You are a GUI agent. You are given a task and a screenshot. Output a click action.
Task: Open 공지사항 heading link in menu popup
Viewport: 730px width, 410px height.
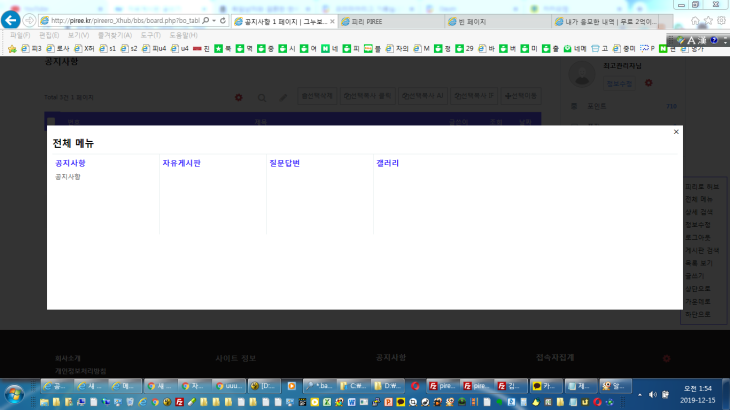tap(70, 162)
